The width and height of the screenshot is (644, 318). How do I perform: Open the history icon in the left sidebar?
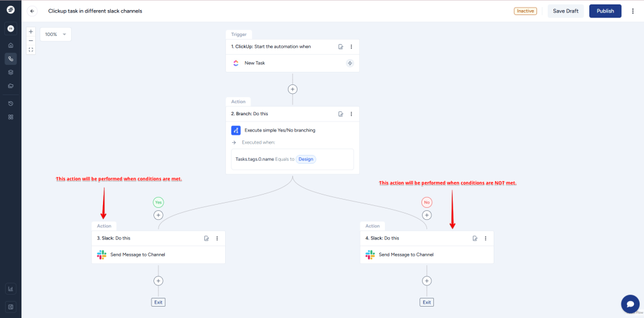pyautogui.click(x=11, y=103)
